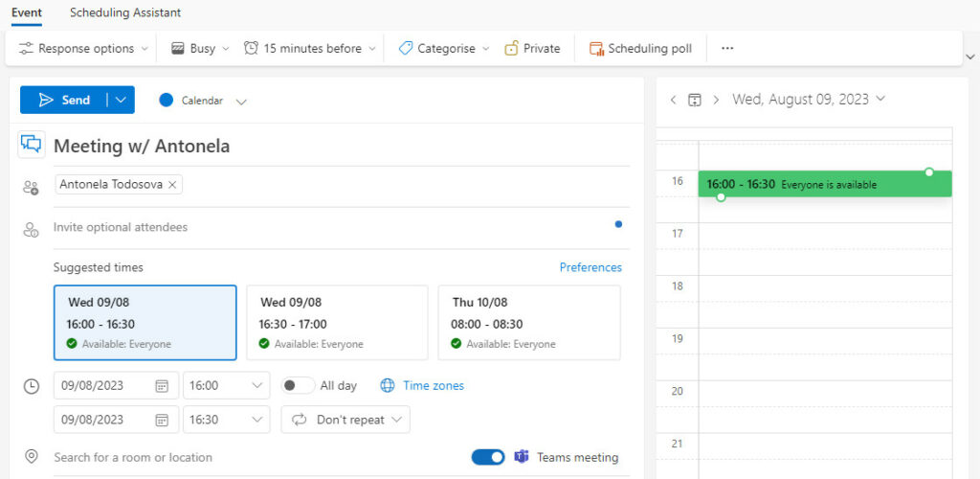The height and width of the screenshot is (479, 980).
Task: Select the Wed 09/08 16:30 - 17:00 suggestion
Action: pyautogui.click(x=337, y=323)
